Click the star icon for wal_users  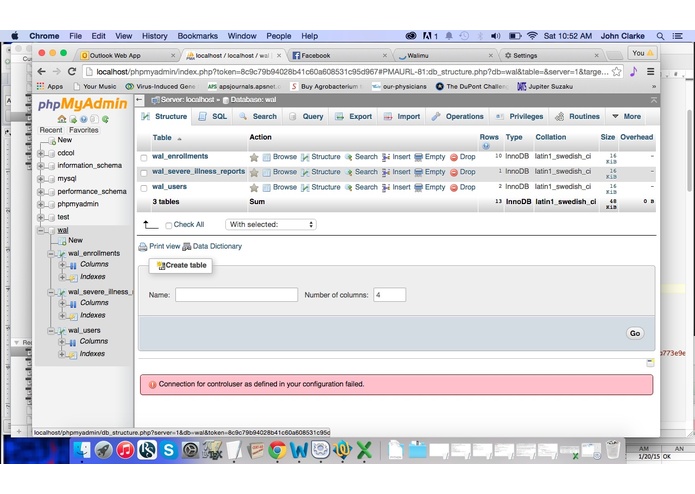(x=254, y=188)
